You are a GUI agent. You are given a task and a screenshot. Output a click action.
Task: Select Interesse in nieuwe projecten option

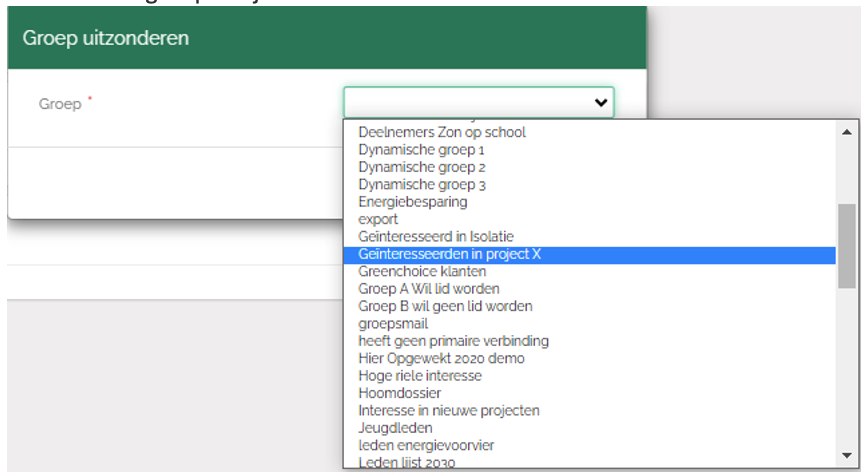click(x=448, y=410)
